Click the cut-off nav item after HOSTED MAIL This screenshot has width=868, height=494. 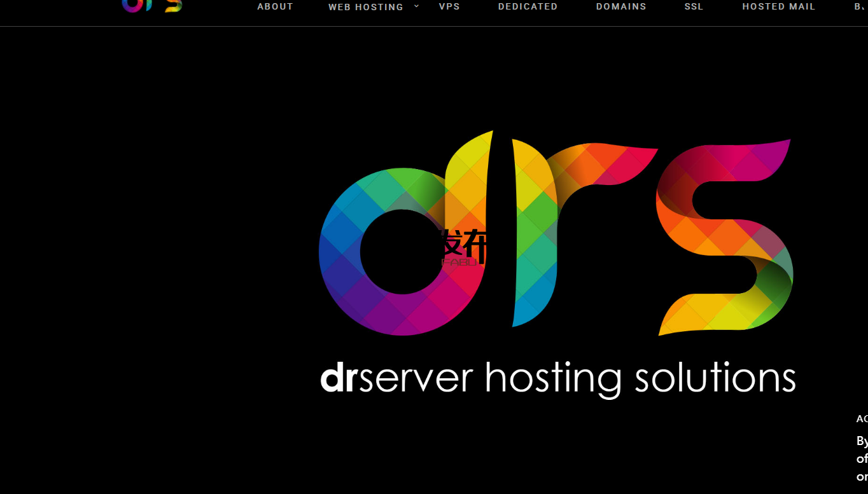click(x=860, y=7)
